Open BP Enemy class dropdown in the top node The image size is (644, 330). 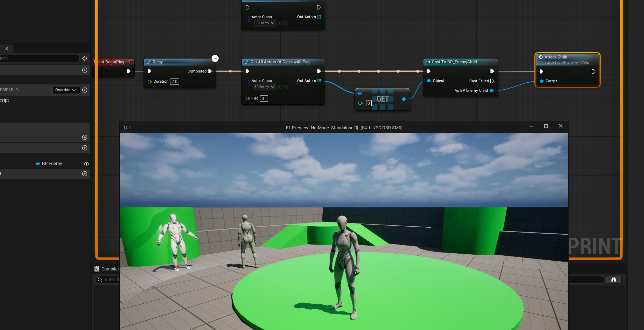pos(264,23)
